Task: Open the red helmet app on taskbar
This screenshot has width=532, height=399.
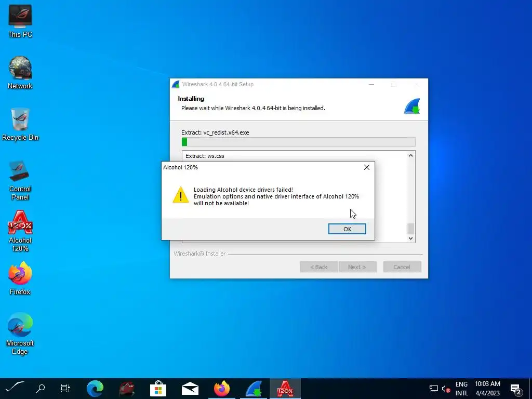Action: click(x=127, y=389)
